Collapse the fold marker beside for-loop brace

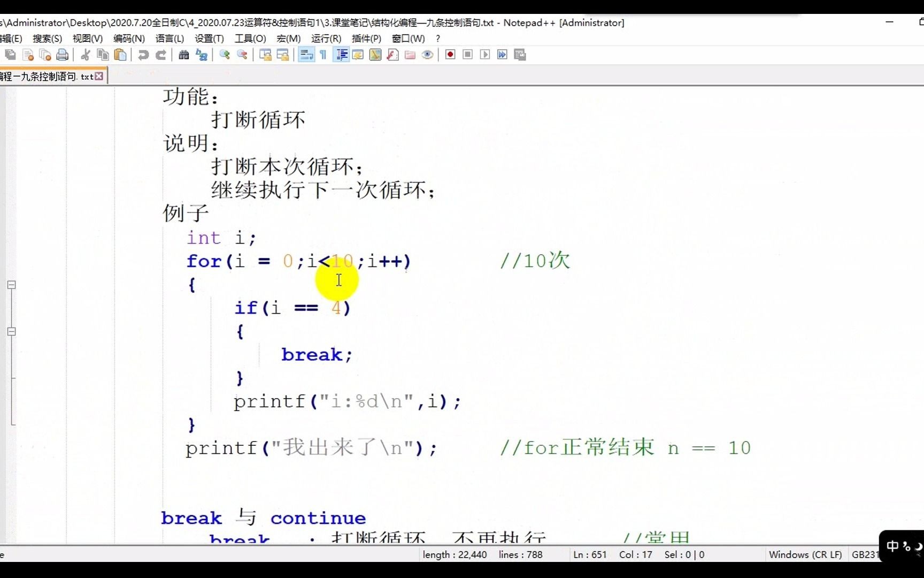(x=11, y=285)
